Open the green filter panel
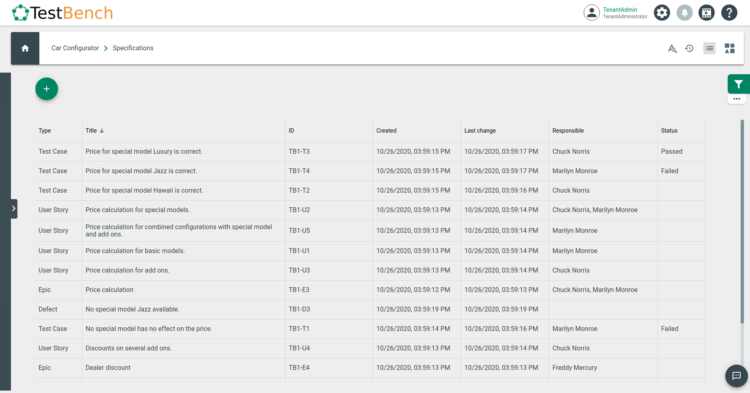The image size is (750, 393). click(x=739, y=84)
